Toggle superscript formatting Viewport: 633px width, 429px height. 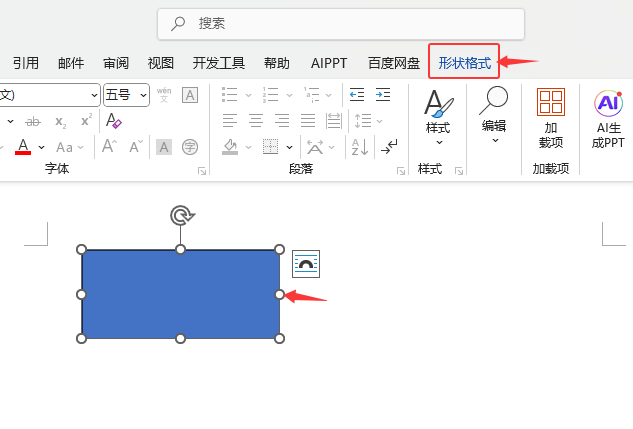86,120
